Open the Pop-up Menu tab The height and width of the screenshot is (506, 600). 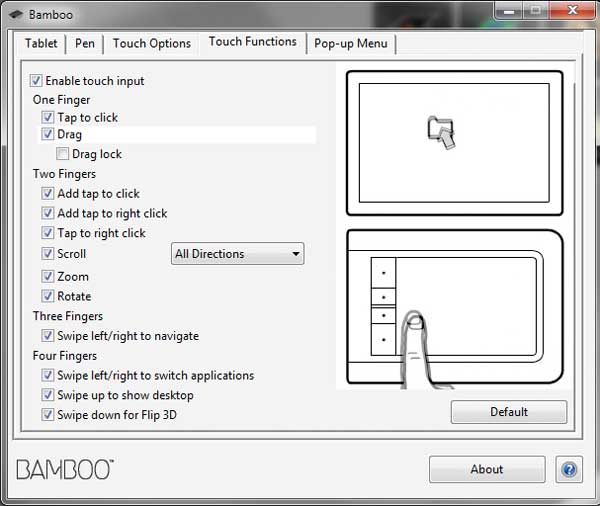click(x=351, y=43)
